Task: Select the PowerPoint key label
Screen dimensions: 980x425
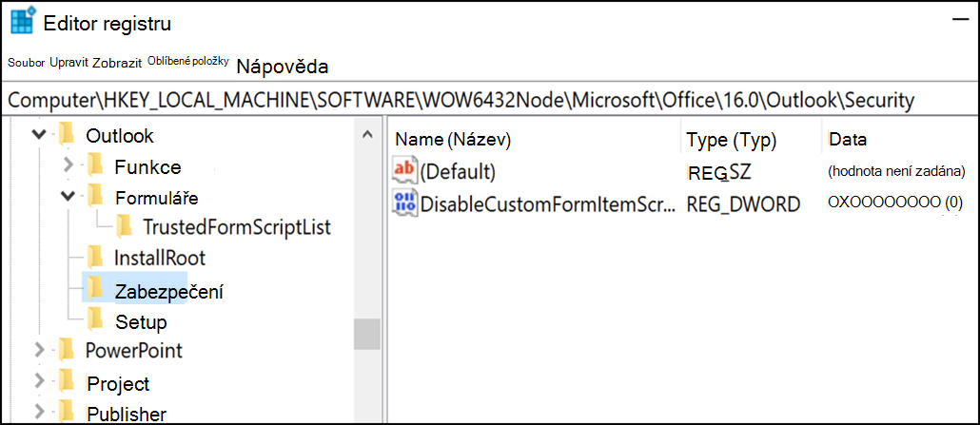Action: (134, 350)
